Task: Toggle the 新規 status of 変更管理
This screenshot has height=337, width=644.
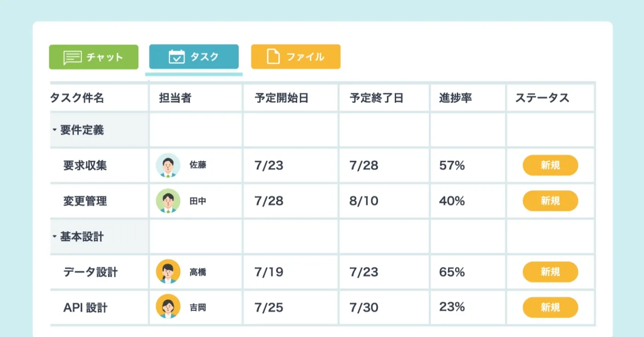Action: pos(550,201)
